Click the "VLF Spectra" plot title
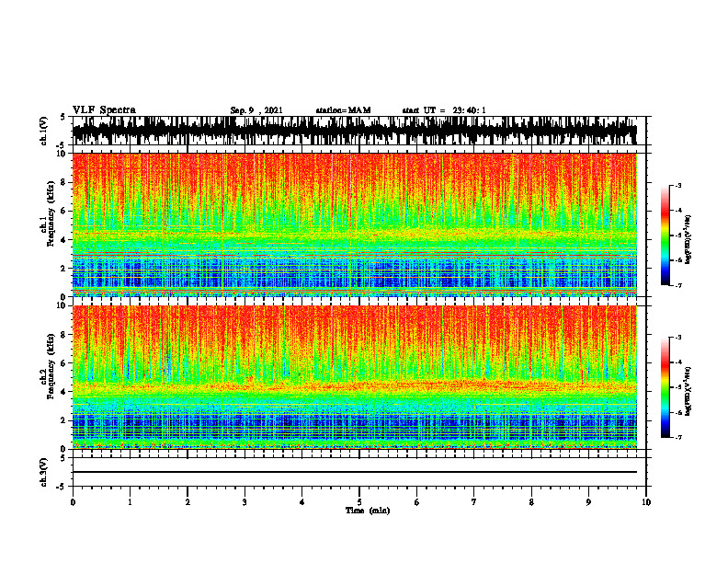The width and height of the screenshot is (728, 563). [104, 110]
